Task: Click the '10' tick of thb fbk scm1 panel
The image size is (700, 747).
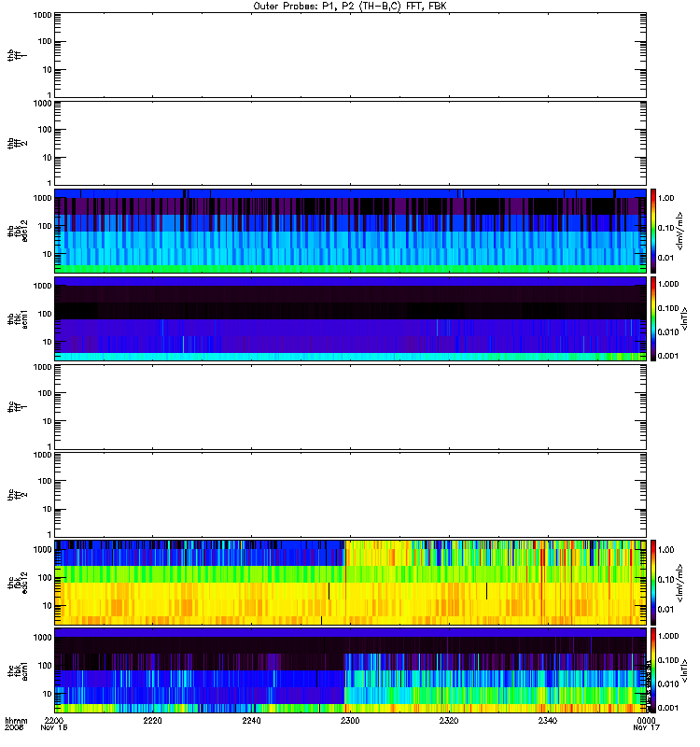Action: click(x=48, y=342)
